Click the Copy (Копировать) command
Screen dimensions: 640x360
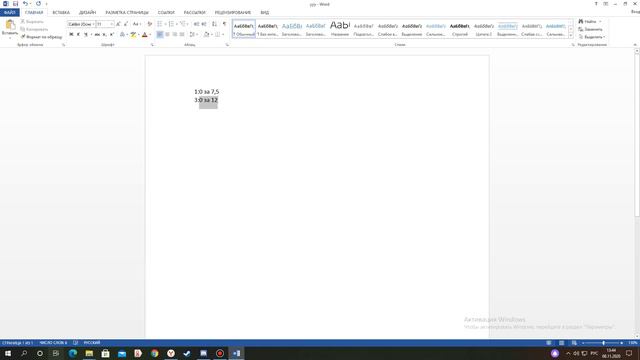click(x=34, y=29)
